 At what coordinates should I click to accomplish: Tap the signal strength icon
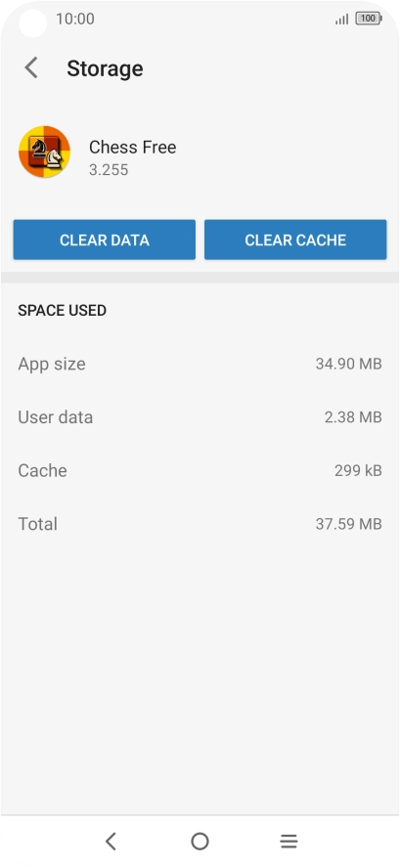[342, 20]
